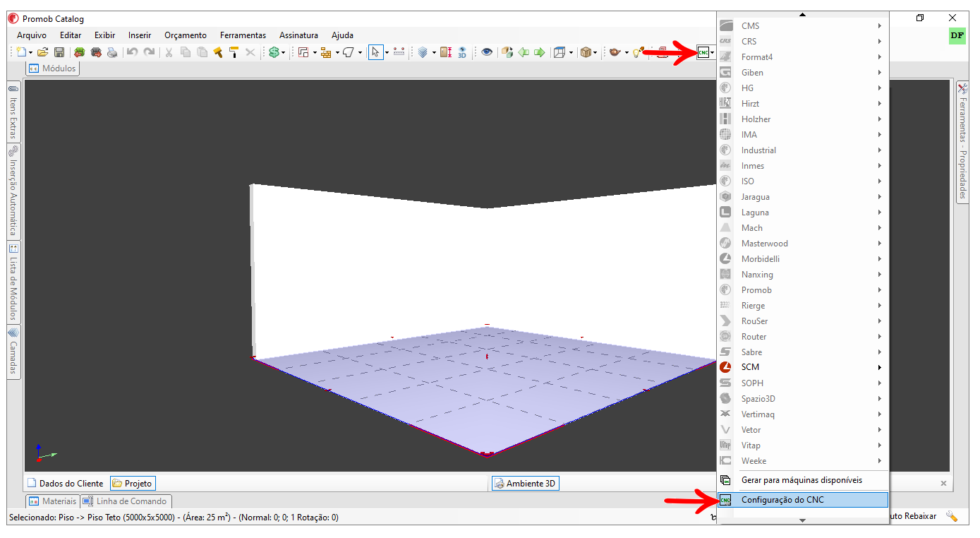Open the Ferramentas menu
This screenshot has height=538, width=980.
tap(243, 35)
